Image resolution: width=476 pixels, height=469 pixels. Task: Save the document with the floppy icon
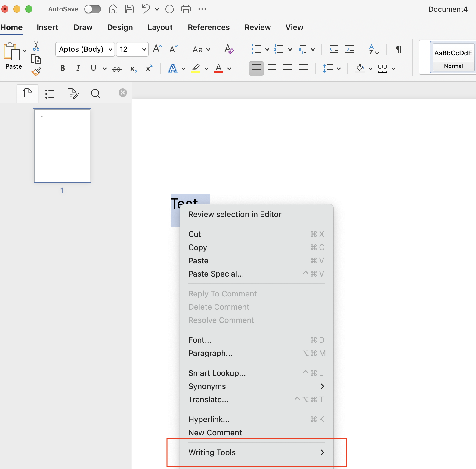[129, 9]
